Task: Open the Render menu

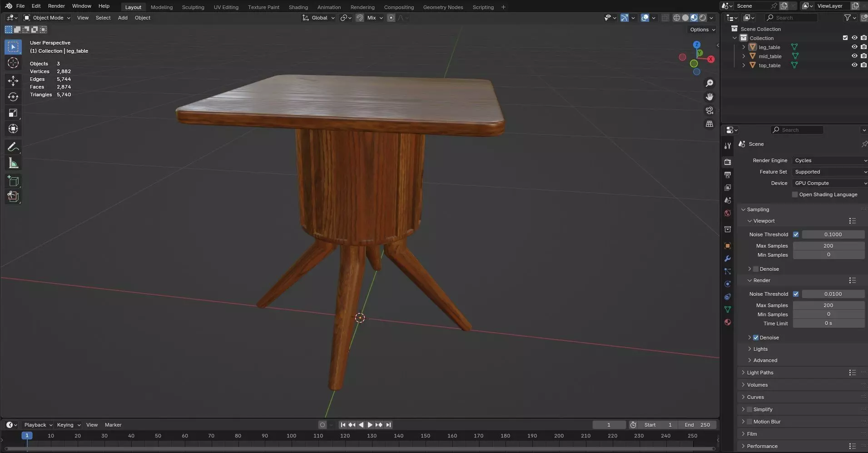Action: [56, 6]
